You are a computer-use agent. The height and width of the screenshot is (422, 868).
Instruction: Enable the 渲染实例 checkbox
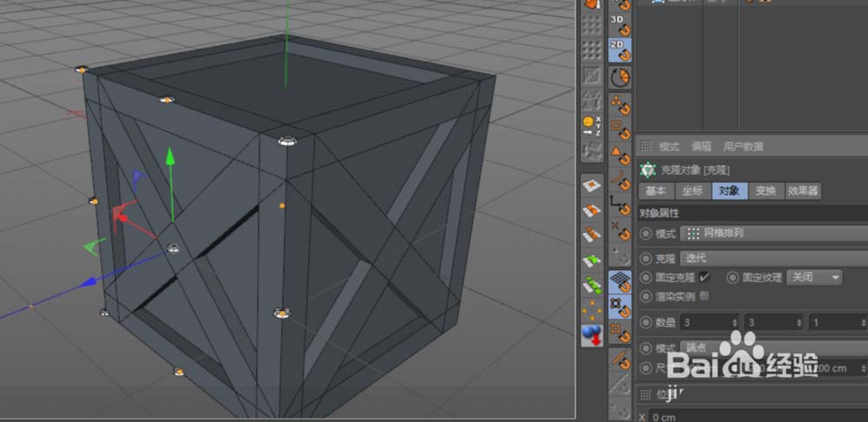point(704,296)
